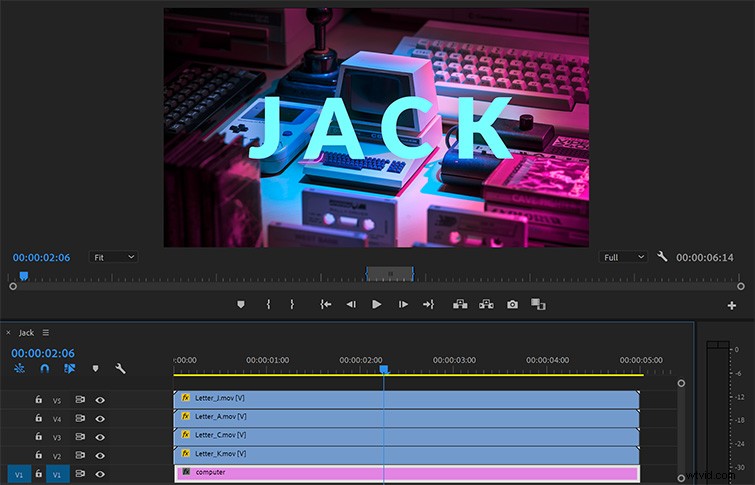Image resolution: width=755 pixels, height=485 pixels.
Task: Open the Comparison View button
Action: point(538,304)
